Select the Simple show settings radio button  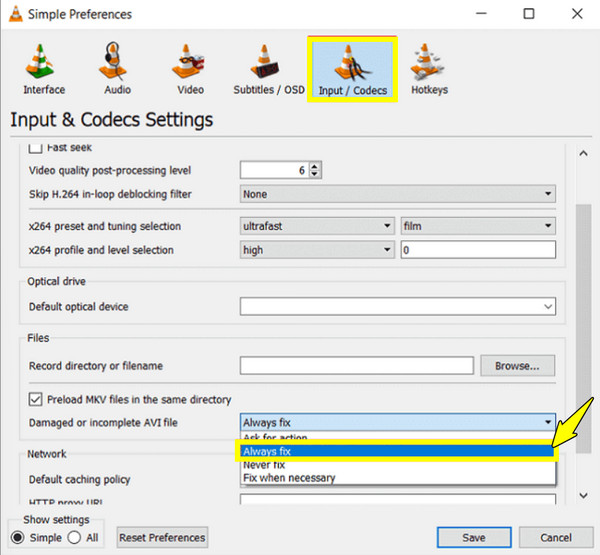tap(17, 537)
